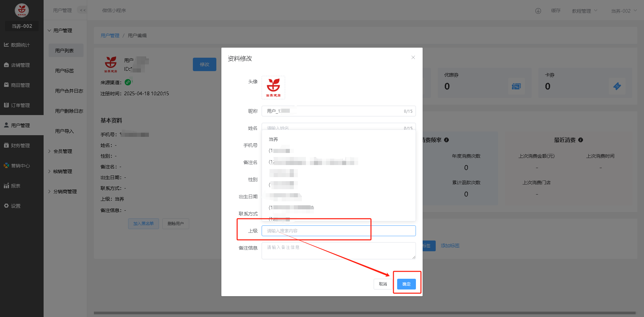Go to 用户标签 submenu item

point(64,71)
